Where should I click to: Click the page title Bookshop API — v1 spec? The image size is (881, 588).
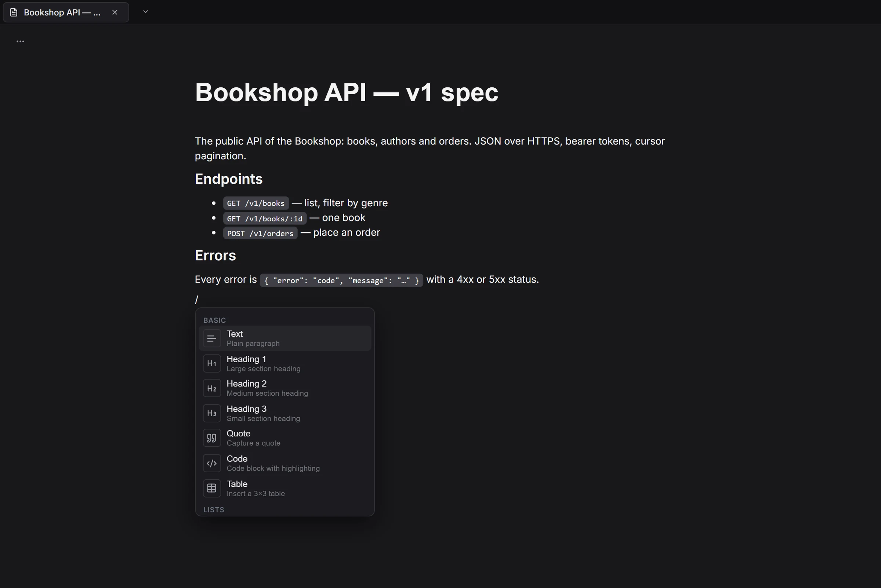[347, 92]
